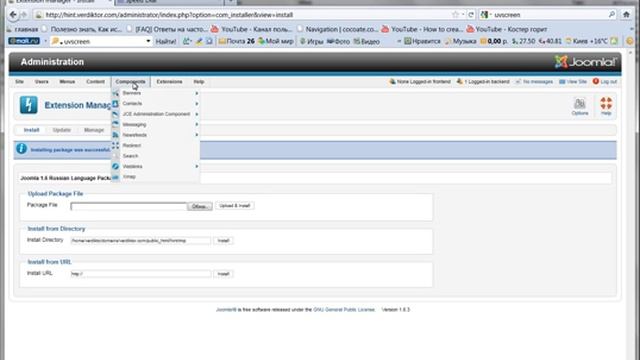The height and width of the screenshot is (360, 640).
Task: Click the Package File input field
Action: (x=129, y=207)
